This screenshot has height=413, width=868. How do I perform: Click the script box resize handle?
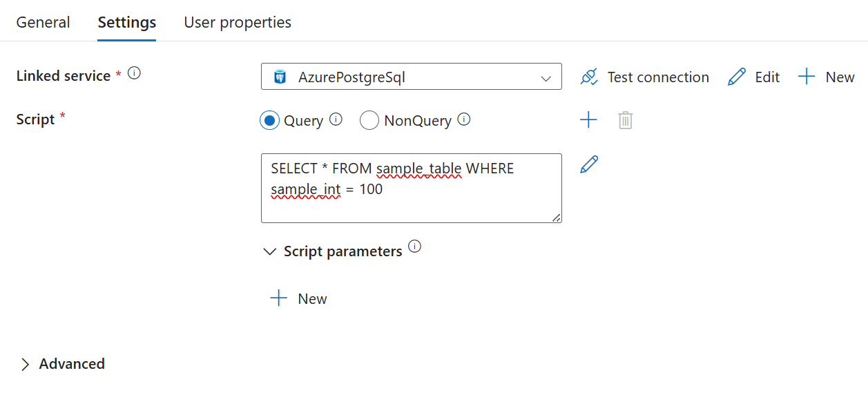click(556, 218)
